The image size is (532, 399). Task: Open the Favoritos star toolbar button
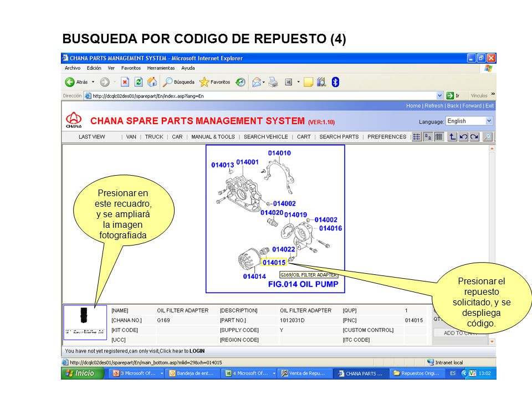point(215,82)
